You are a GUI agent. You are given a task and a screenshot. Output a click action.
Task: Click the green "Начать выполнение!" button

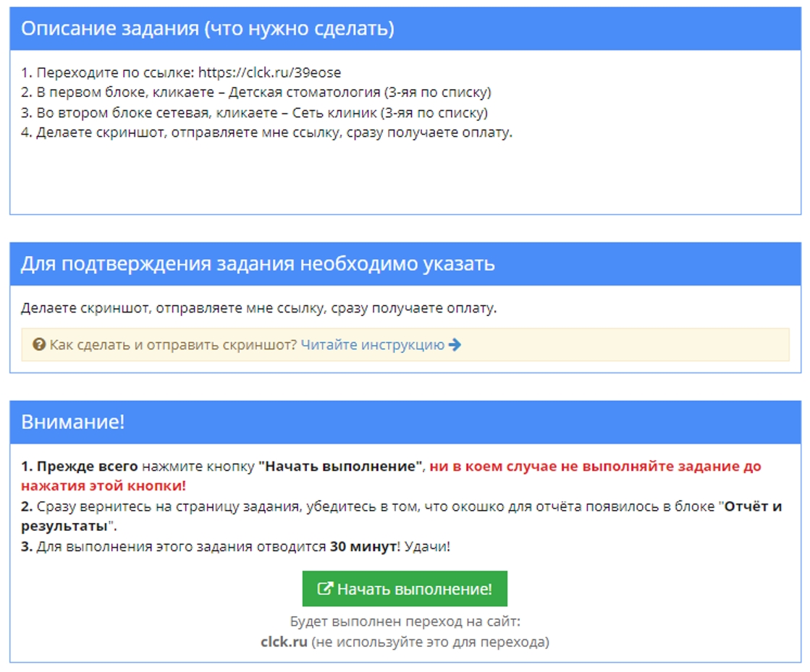coord(405,588)
